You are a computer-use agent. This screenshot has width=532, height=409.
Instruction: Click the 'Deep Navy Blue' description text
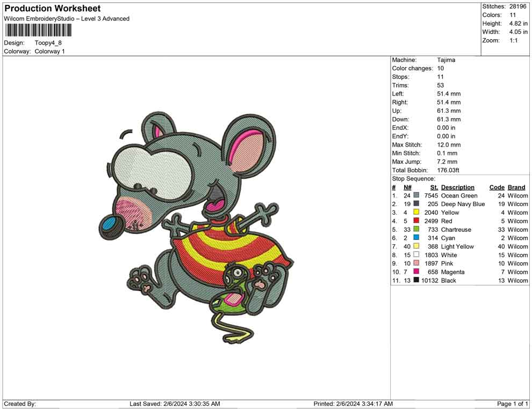tap(463, 204)
